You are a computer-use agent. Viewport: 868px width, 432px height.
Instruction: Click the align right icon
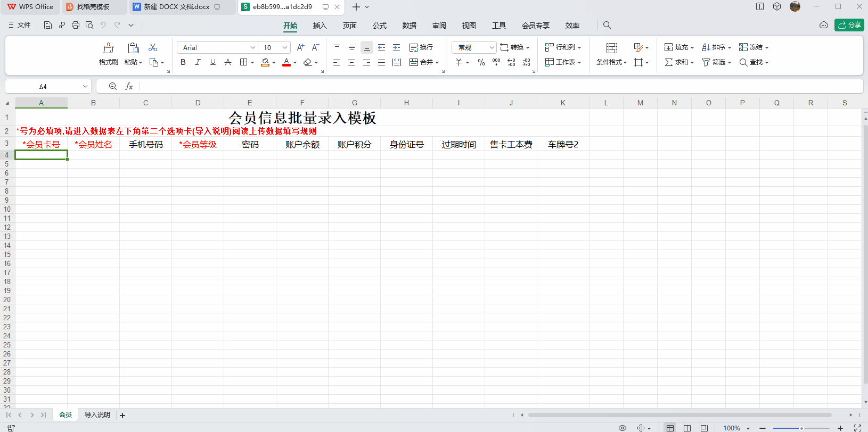click(x=367, y=62)
